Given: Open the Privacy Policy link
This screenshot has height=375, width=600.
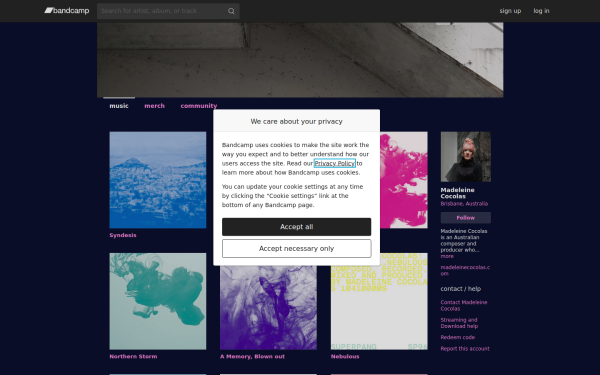Looking at the screenshot, I should 335,163.
